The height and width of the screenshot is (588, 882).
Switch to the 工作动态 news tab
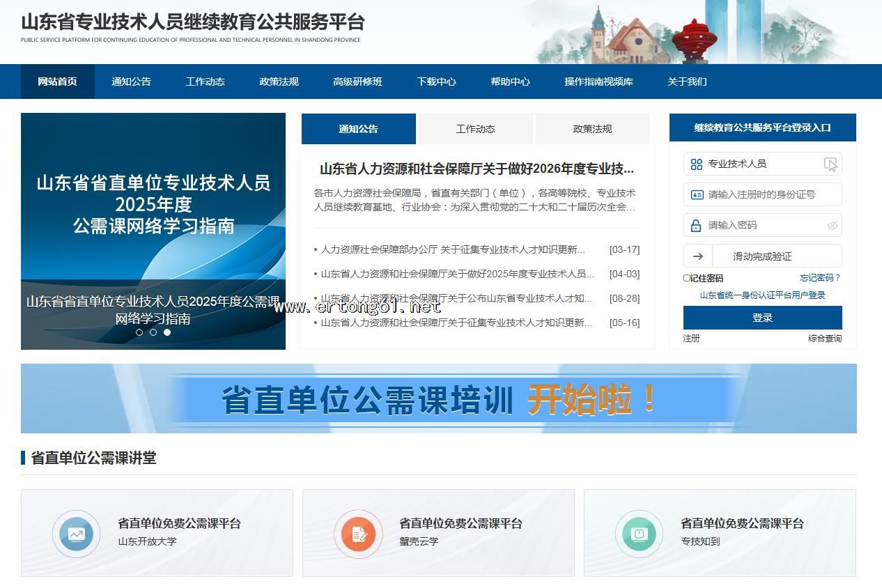[475, 129]
